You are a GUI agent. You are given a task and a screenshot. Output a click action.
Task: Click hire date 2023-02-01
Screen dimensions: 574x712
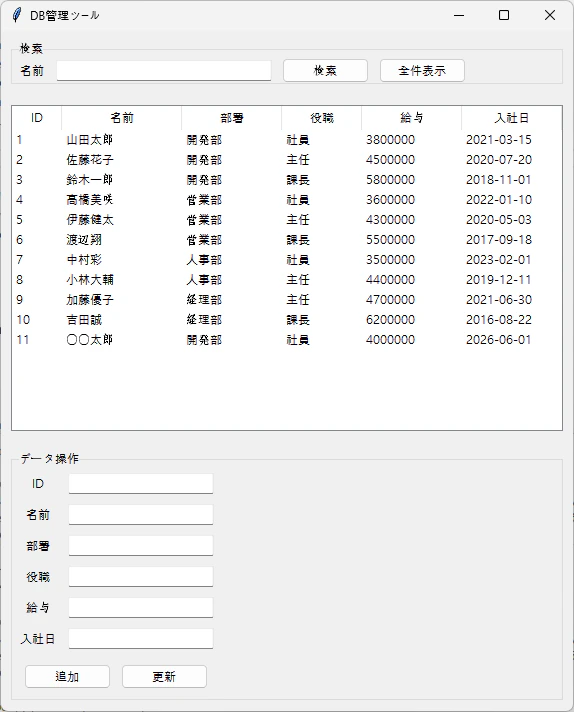coord(499,260)
